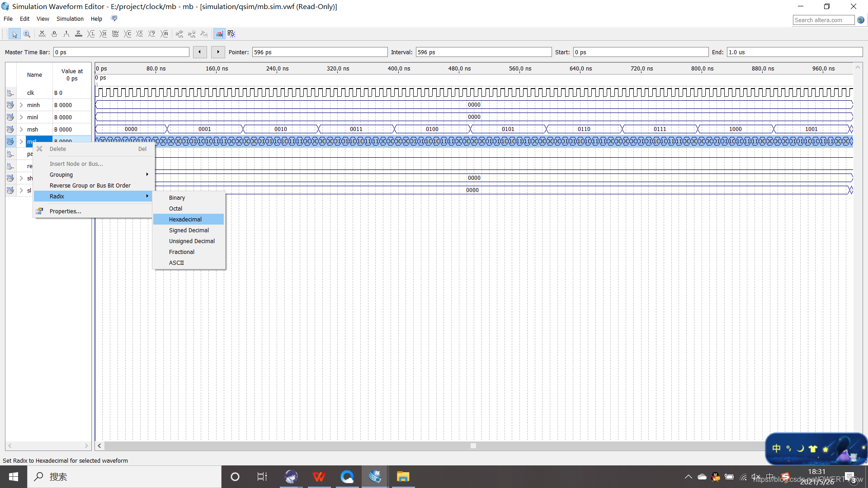Viewport: 868px width, 488px height.
Task: Apply High Impedance (Z) toolbar icon
Action: click(x=79, y=34)
